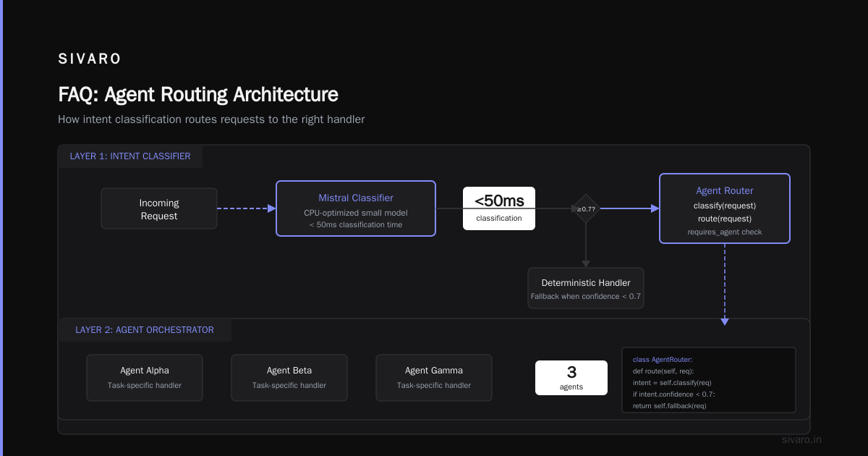
Task: Select the Incoming Request box
Action: point(159,208)
